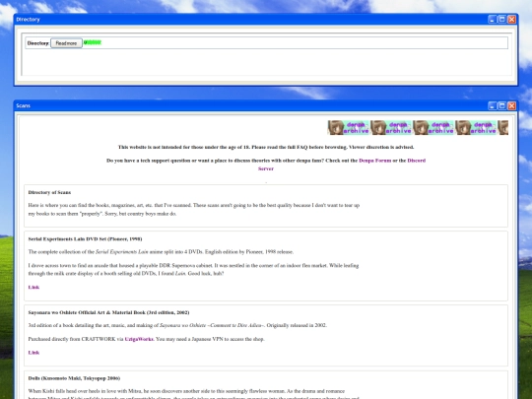The height and width of the screenshot is (399, 532).
Task: Click the green highlighted text beside Read more
Action: pos(93,42)
